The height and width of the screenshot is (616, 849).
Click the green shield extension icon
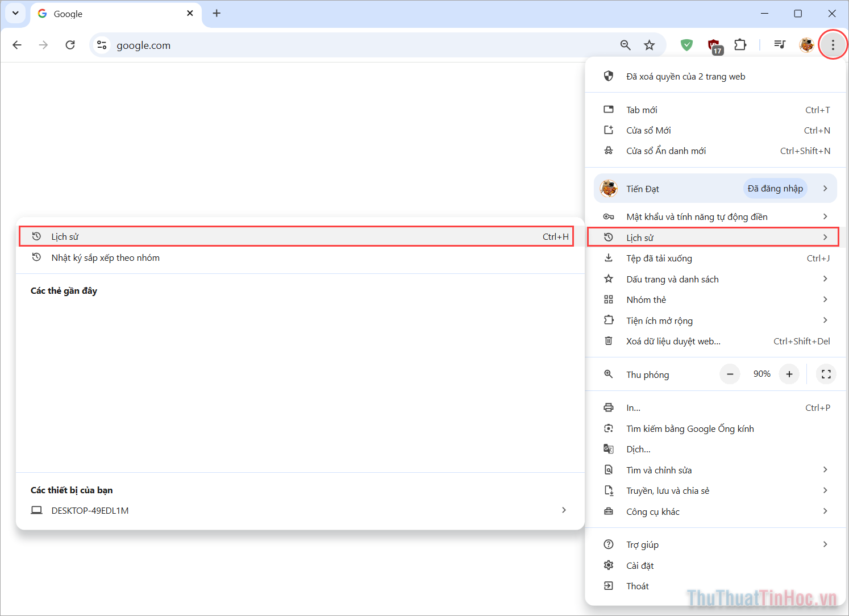(x=686, y=45)
